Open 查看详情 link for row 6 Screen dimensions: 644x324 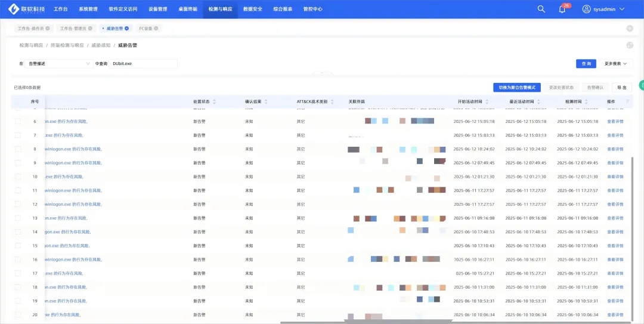[x=615, y=121]
